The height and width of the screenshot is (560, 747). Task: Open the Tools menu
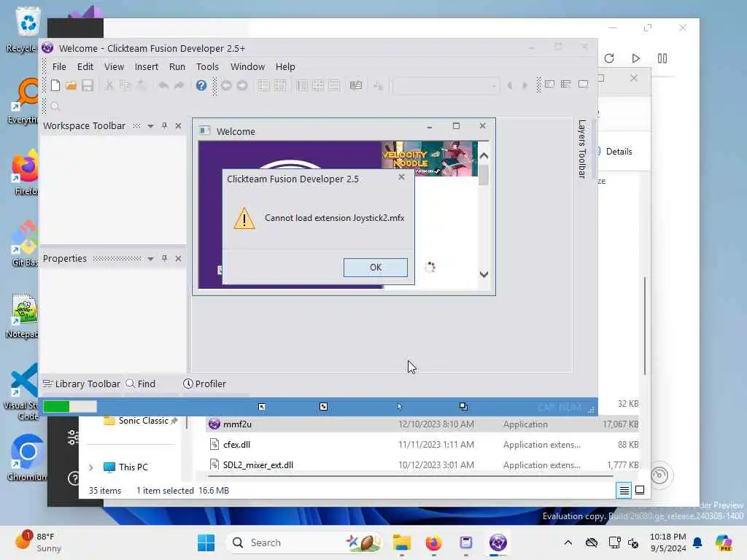pos(207,66)
